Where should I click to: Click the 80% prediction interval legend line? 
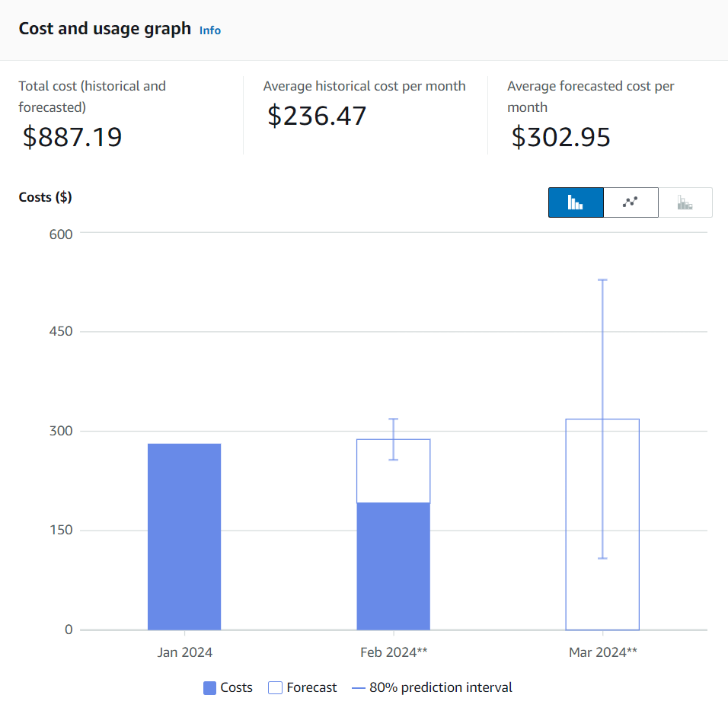(359, 688)
